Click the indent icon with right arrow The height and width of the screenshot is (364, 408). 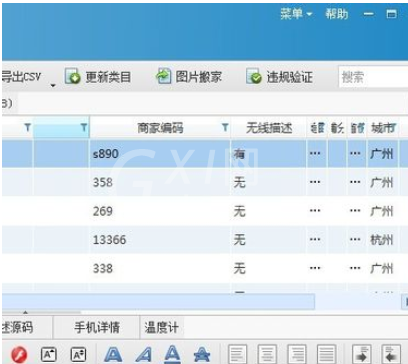[362, 354]
